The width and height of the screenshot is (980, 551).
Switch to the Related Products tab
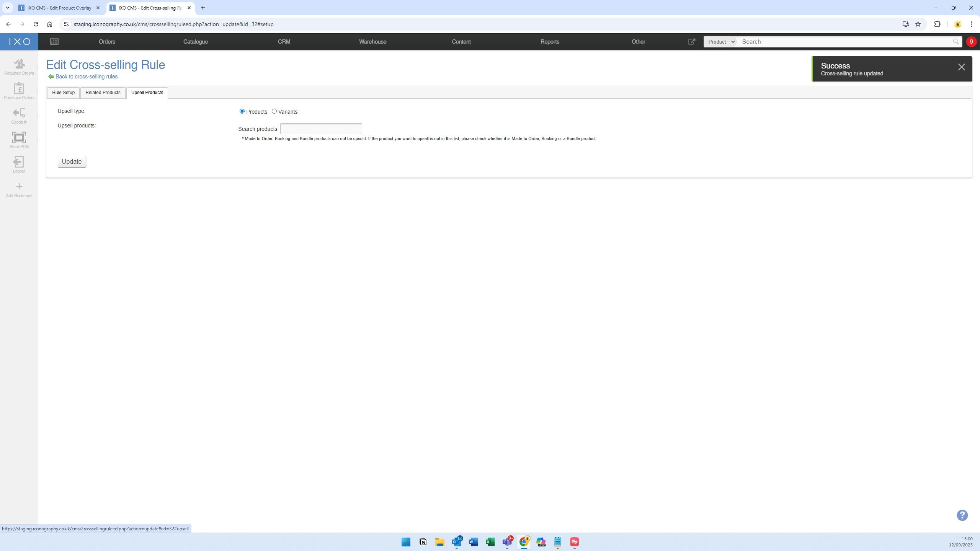[103, 93]
